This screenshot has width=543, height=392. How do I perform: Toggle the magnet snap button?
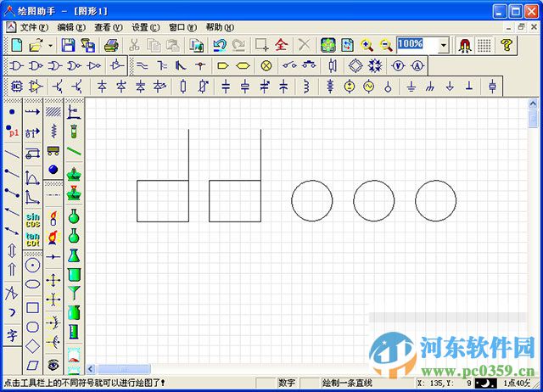pos(465,45)
